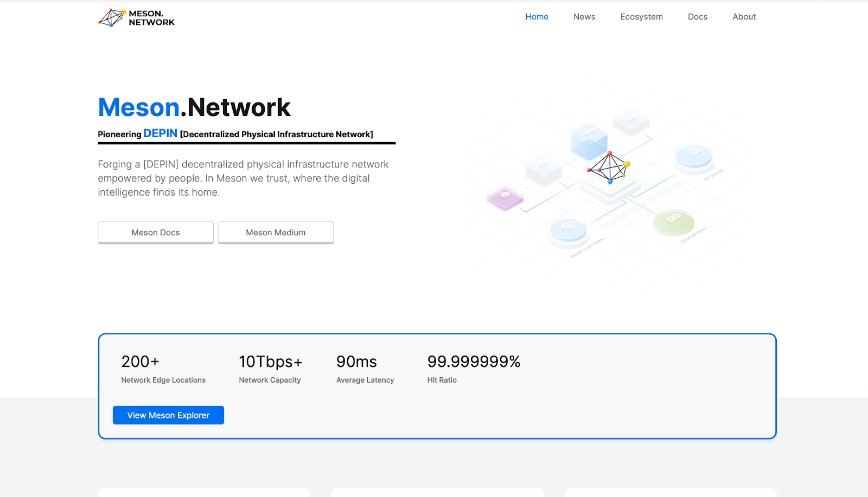Click the Average Latency label

[365, 380]
